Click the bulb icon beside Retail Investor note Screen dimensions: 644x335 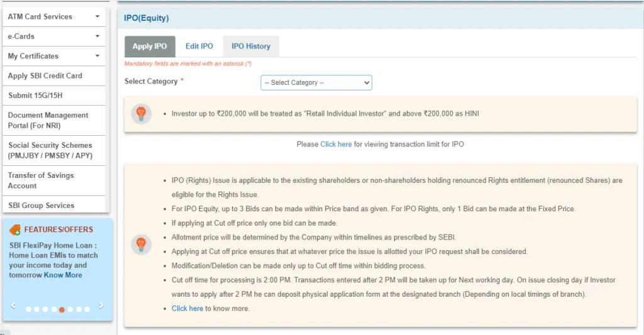click(x=142, y=114)
